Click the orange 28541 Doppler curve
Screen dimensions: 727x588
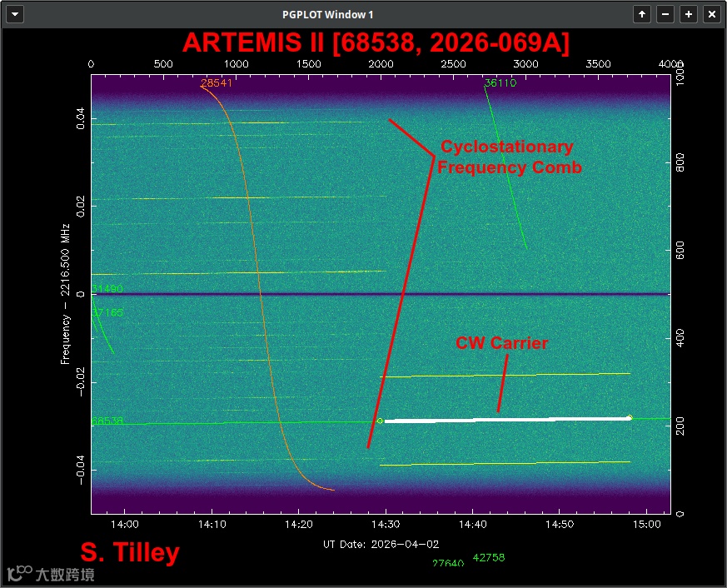(x=261, y=294)
